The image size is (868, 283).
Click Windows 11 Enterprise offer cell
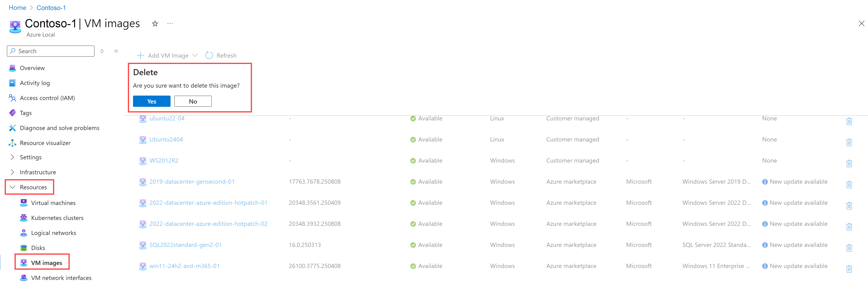pyautogui.click(x=716, y=266)
